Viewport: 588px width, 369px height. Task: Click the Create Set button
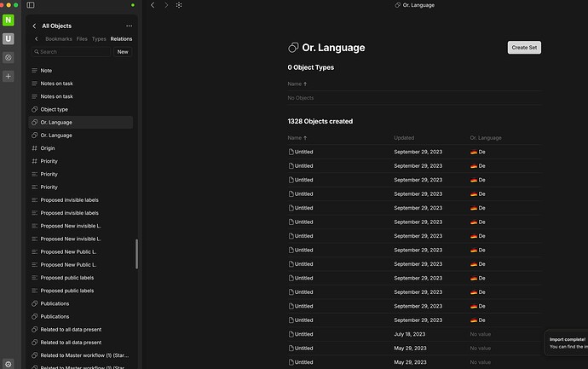tap(524, 47)
